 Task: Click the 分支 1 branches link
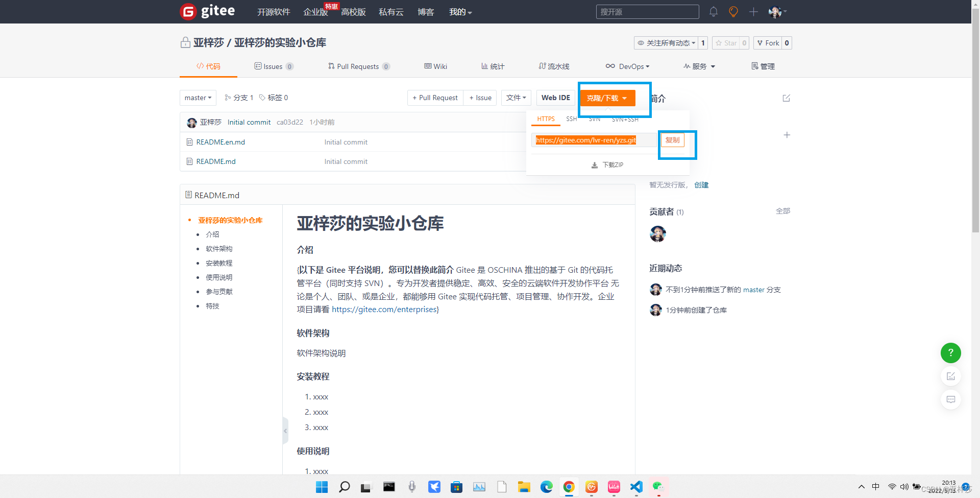(239, 98)
